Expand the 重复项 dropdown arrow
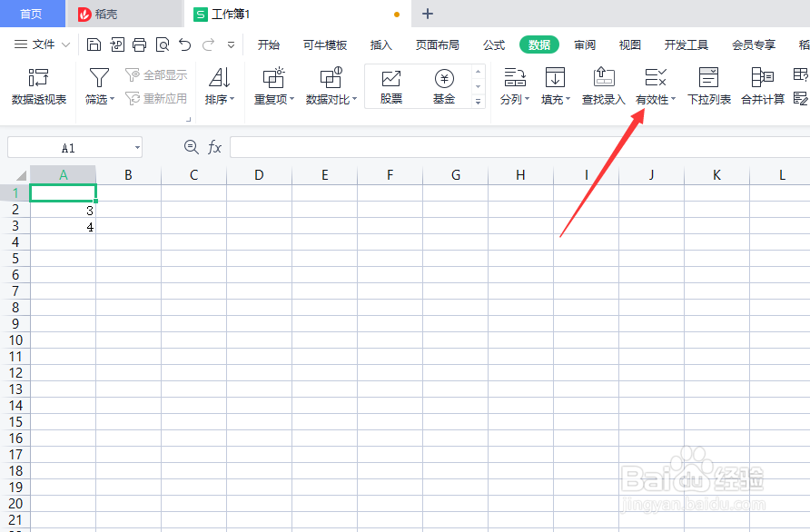 291,99
